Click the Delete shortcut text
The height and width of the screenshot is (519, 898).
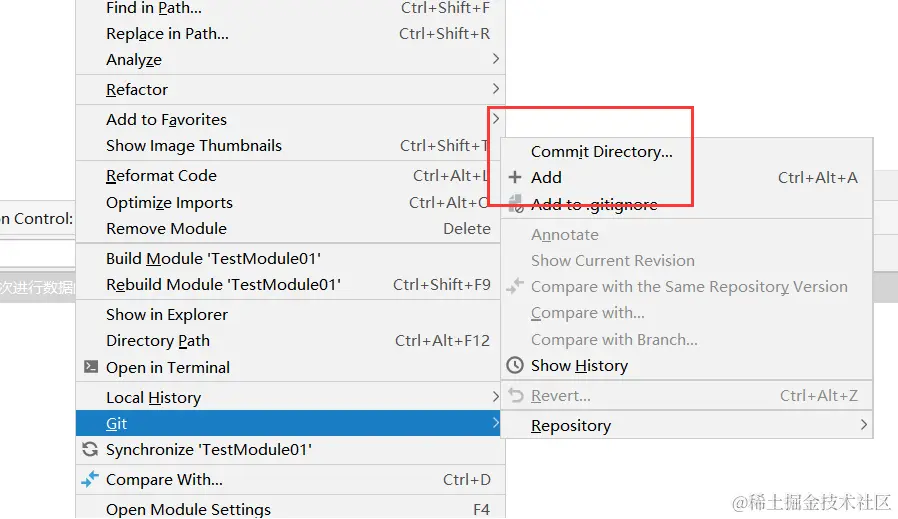467,229
